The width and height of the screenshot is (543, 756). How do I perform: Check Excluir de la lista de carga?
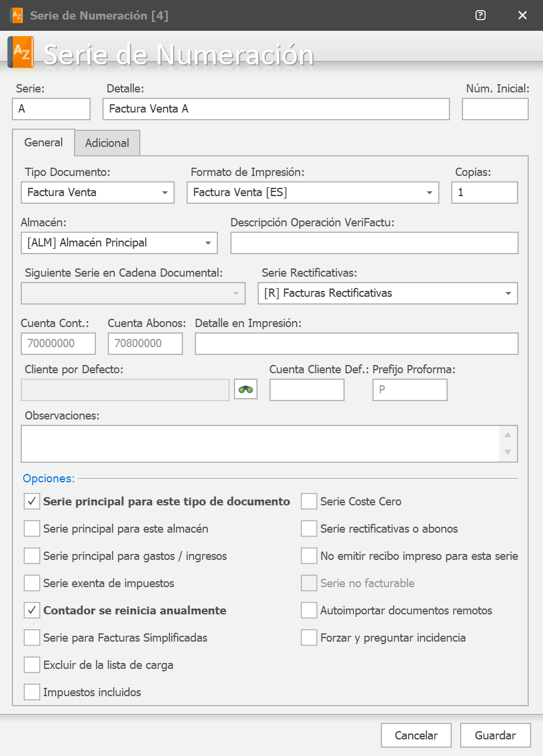pos(32,665)
